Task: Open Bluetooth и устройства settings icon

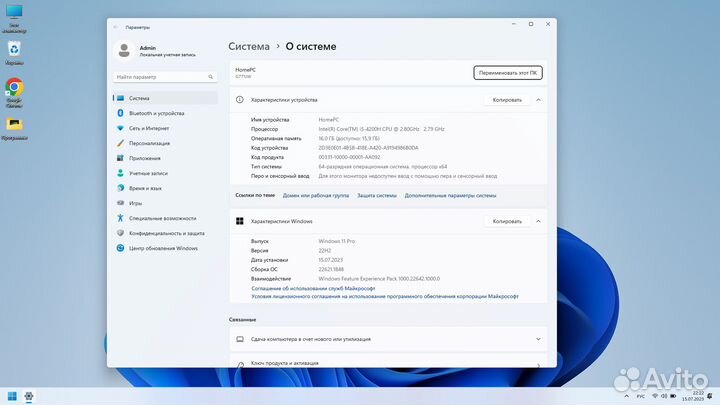Action: point(120,113)
